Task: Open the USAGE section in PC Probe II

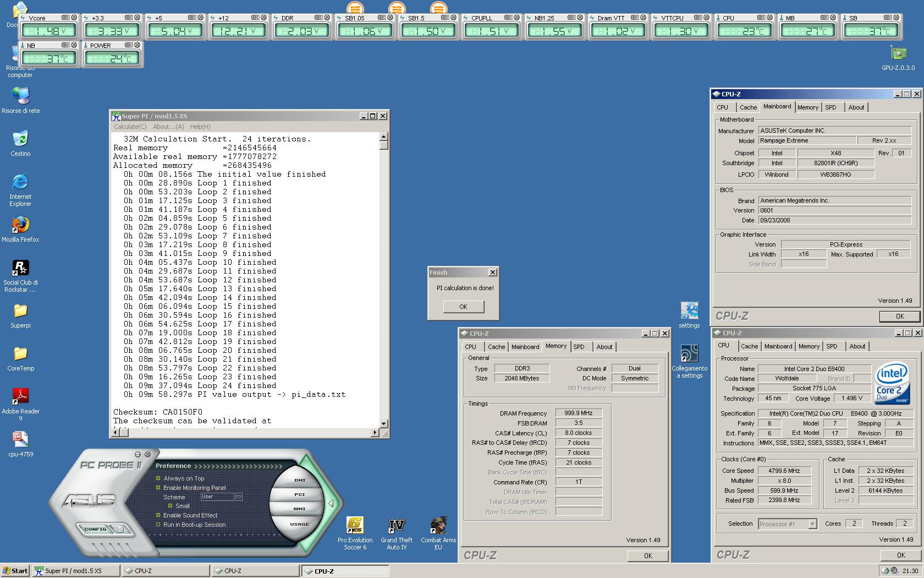Action: tap(300, 524)
